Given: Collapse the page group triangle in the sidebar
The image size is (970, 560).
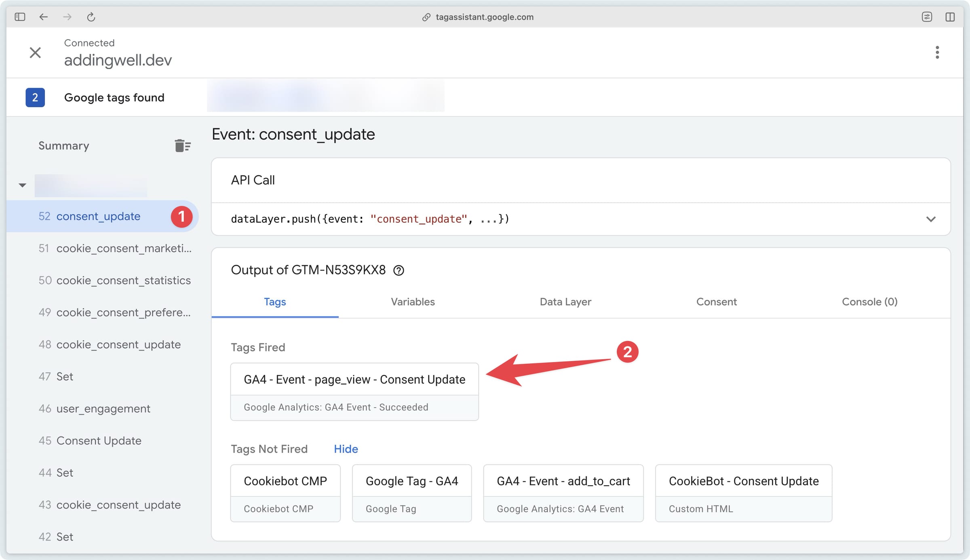Looking at the screenshot, I should (x=23, y=185).
